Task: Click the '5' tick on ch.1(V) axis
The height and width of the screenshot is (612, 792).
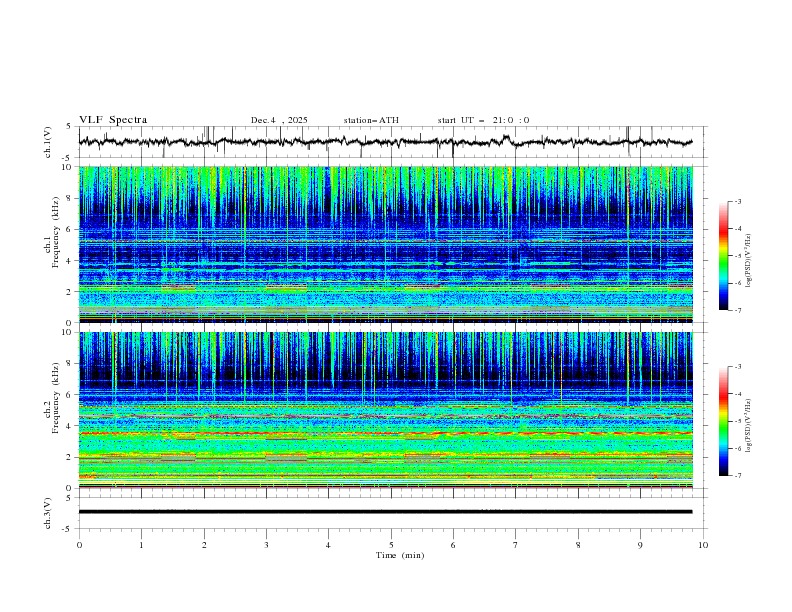Action: [69, 126]
